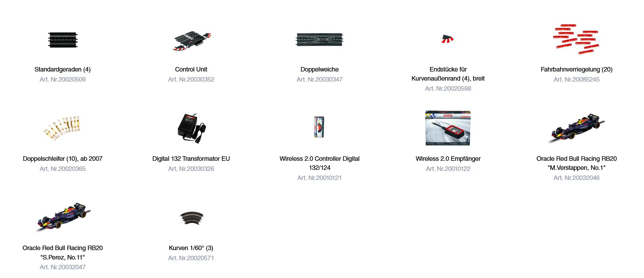Image resolution: width=644 pixels, height=278 pixels.
Task: Open the red Fahrbahnverriegelung clips image
Action: (576, 39)
